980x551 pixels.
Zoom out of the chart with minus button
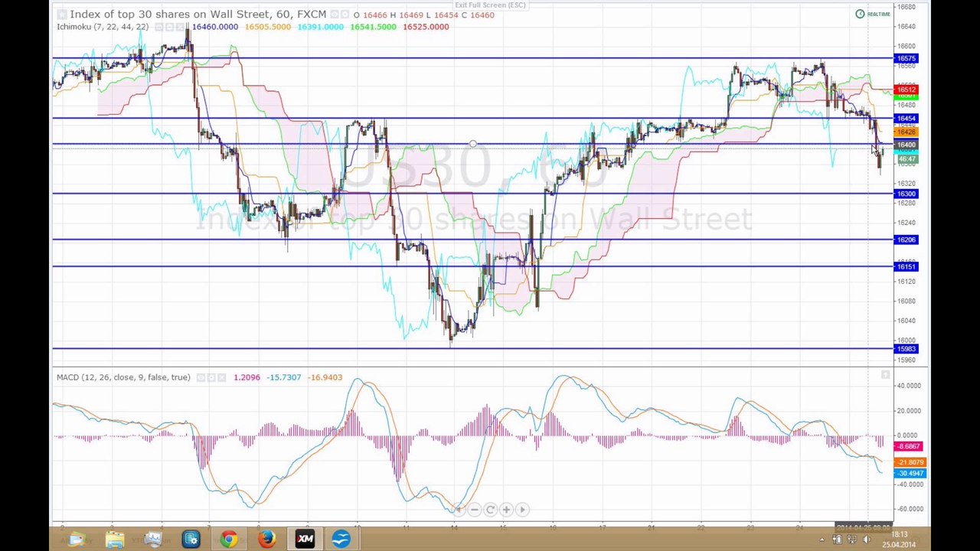pos(474,510)
